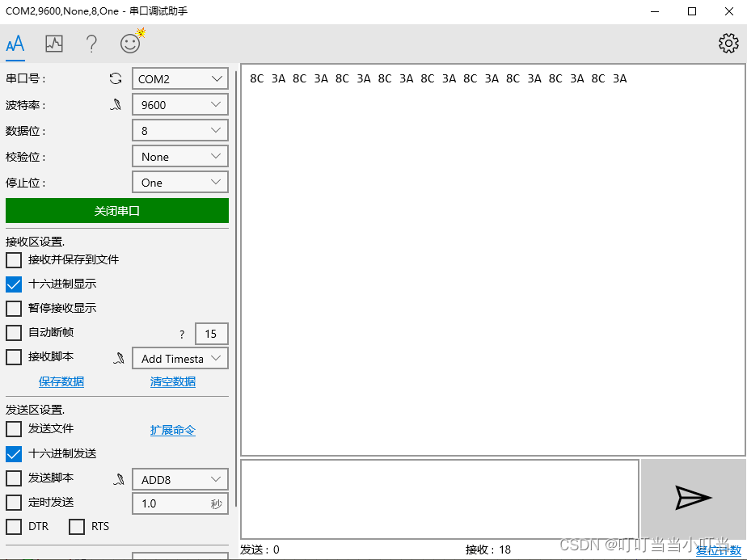Image resolution: width=747 pixels, height=560 pixels.
Task: Click the received hex data area
Action: pos(493,260)
